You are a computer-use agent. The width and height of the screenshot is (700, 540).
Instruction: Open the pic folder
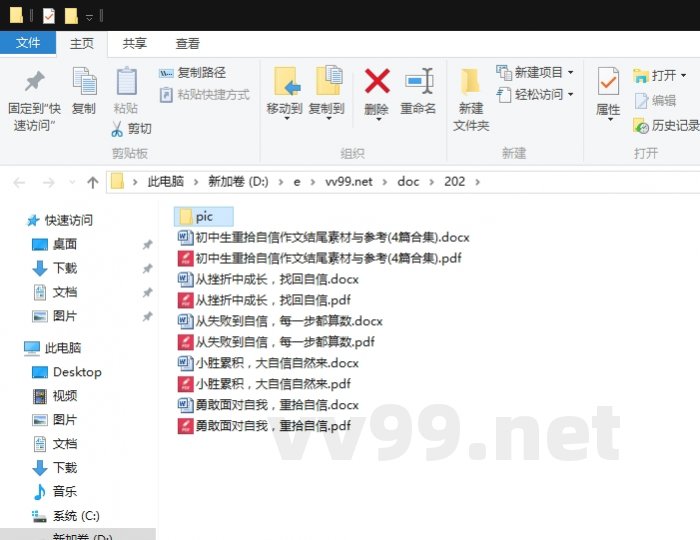[x=204, y=217]
